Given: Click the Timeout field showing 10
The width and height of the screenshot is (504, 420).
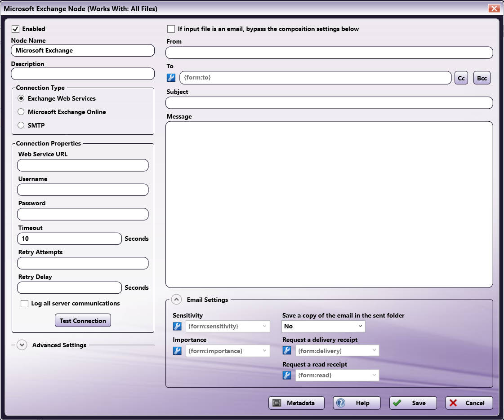Looking at the screenshot, I should pos(69,239).
